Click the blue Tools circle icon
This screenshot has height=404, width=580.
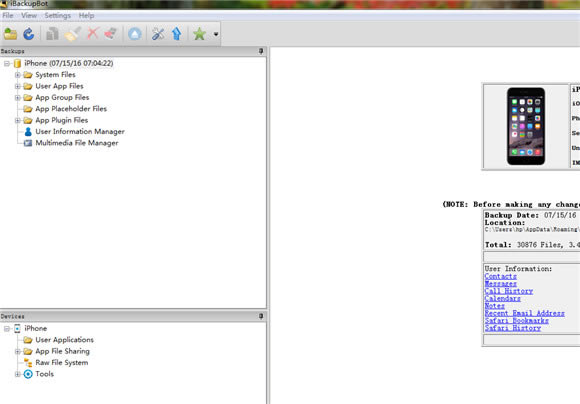pyautogui.click(x=28, y=374)
